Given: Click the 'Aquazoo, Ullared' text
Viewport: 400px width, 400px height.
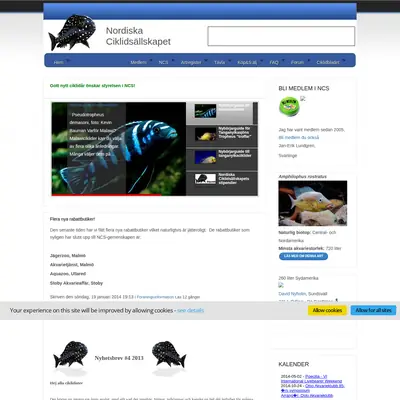Looking at the screenshot, I should 68,274.
